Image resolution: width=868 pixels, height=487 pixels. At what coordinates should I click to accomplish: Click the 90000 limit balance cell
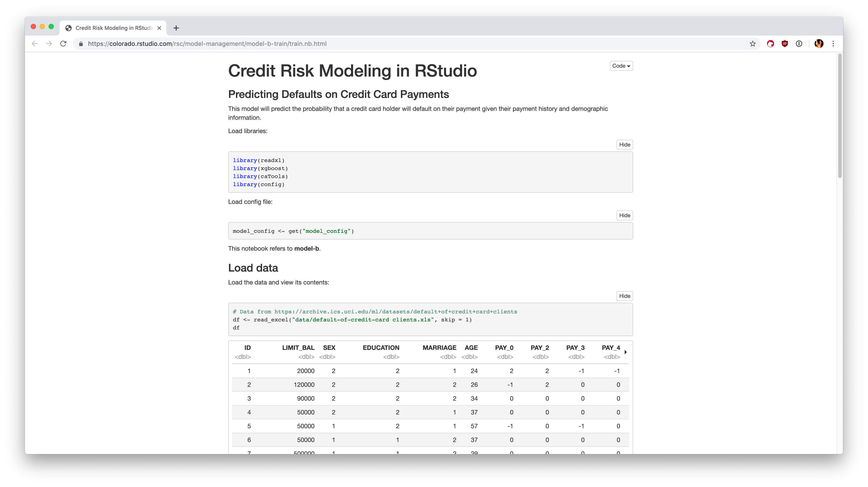(x=306, y=399)
